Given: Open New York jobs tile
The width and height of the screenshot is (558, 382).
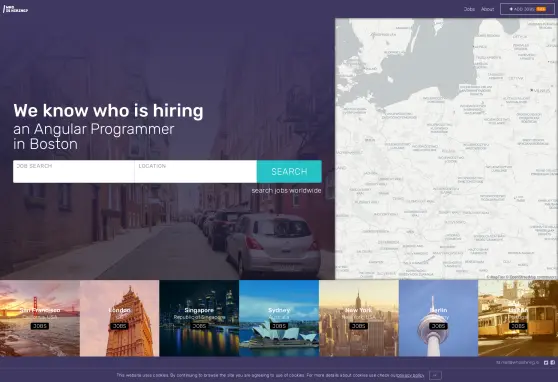Looking at the screenshot, I should [x=359, y=318].
